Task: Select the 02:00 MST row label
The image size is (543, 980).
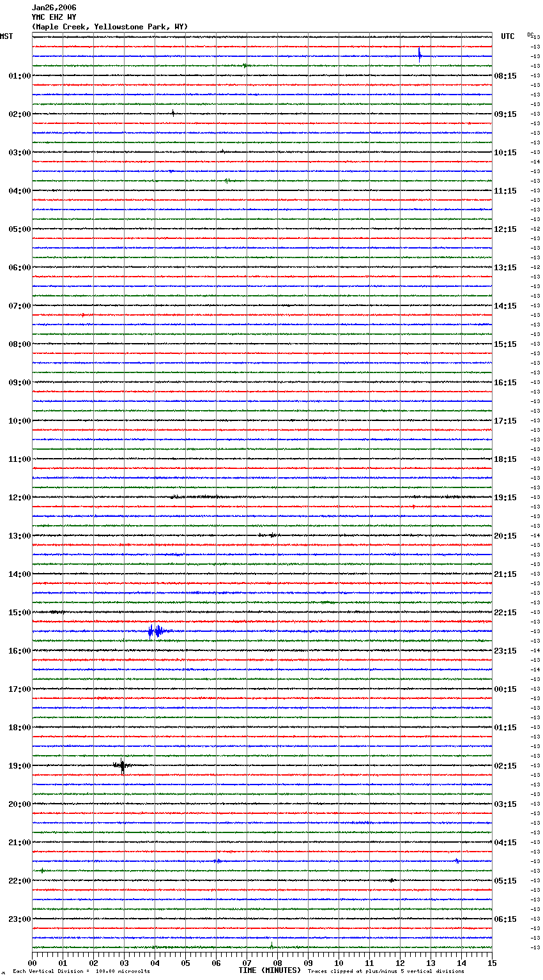Action: tap(19, 114)
